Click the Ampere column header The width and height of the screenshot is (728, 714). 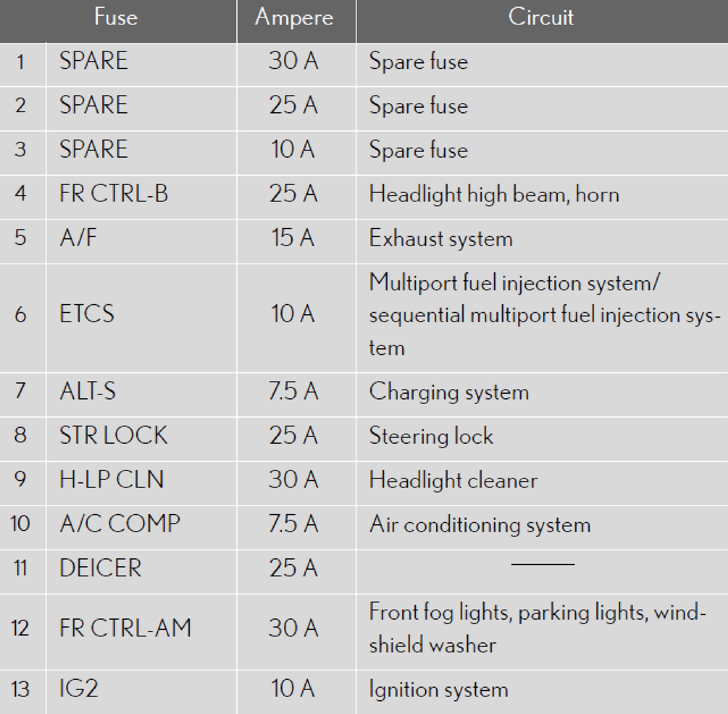pos(294,17)
